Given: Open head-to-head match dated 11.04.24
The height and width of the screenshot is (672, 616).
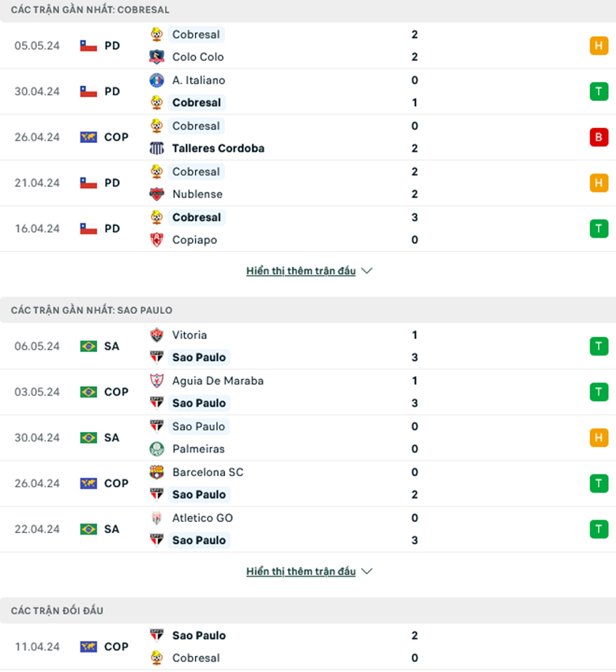Looking at the screenshot, I should (308, 647).
